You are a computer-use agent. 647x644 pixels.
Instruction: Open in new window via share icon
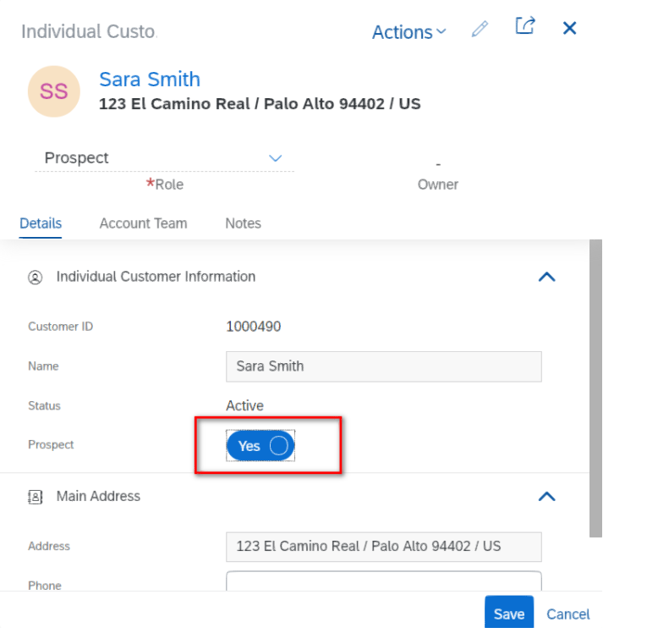click(525, 25)
